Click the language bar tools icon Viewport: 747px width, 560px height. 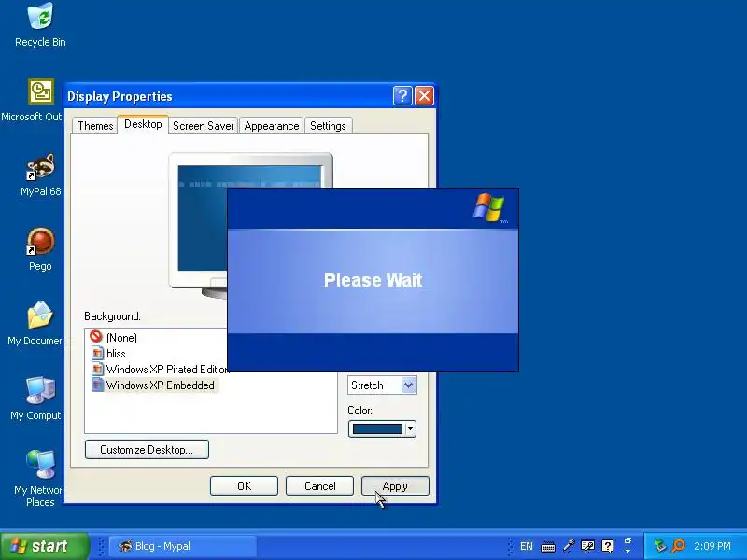tap(588, 546)
